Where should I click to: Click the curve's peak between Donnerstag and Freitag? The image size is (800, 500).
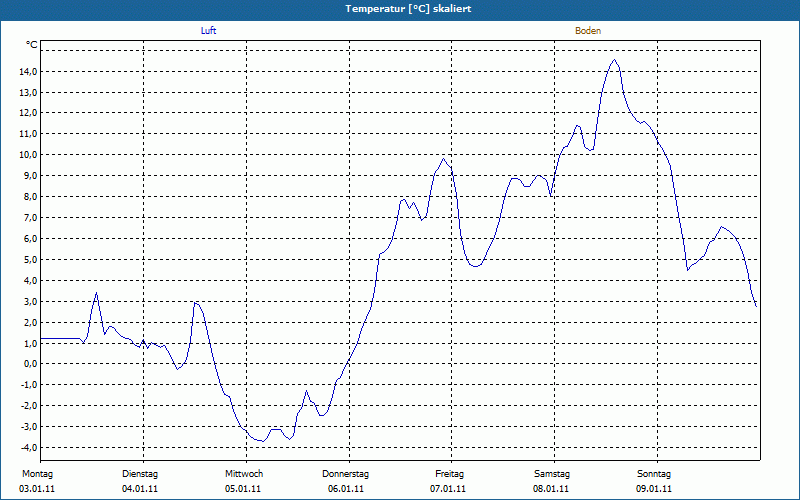tap(443, 159)
